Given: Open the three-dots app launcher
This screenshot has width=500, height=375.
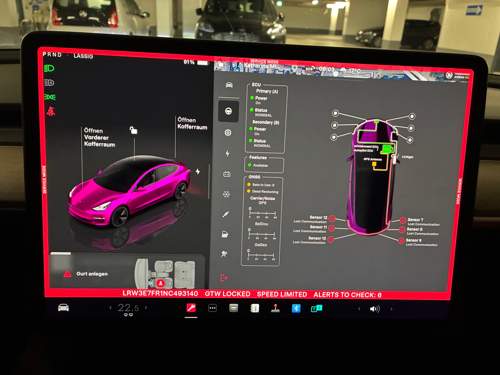Looking at the screenshot, I should 212,308.
